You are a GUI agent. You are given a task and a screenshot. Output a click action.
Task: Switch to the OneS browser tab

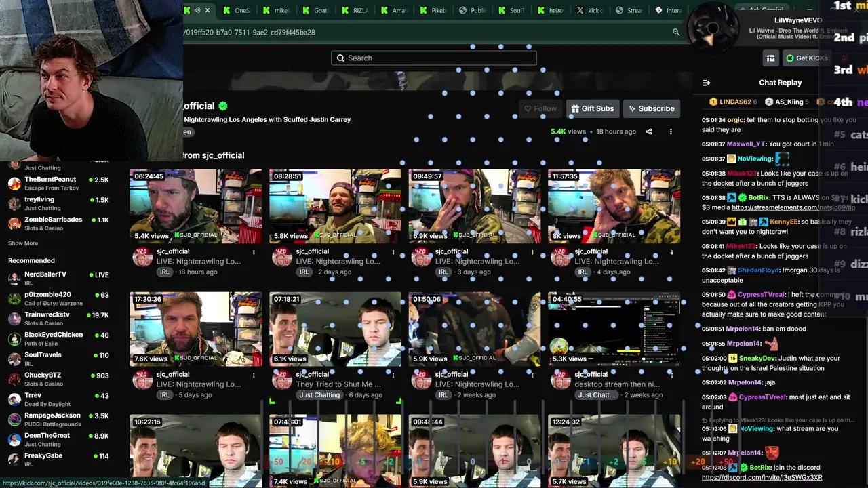click(235, 10)
